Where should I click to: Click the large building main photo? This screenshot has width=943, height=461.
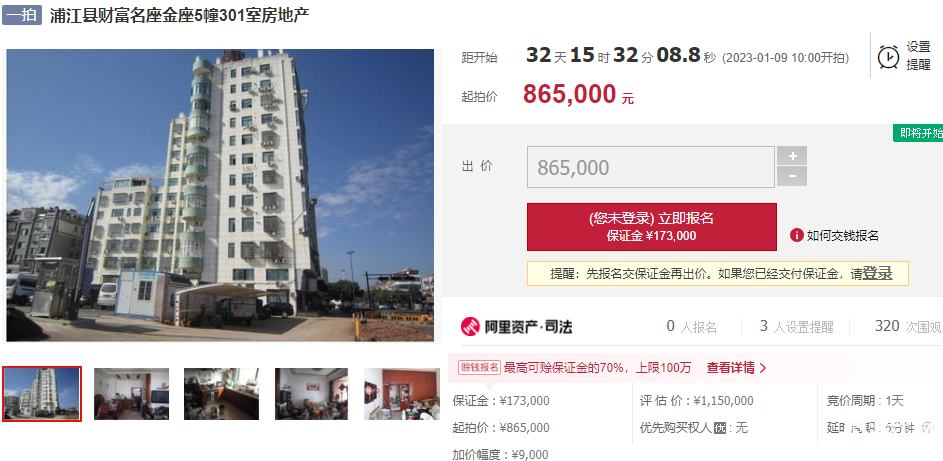click(220, 195)
